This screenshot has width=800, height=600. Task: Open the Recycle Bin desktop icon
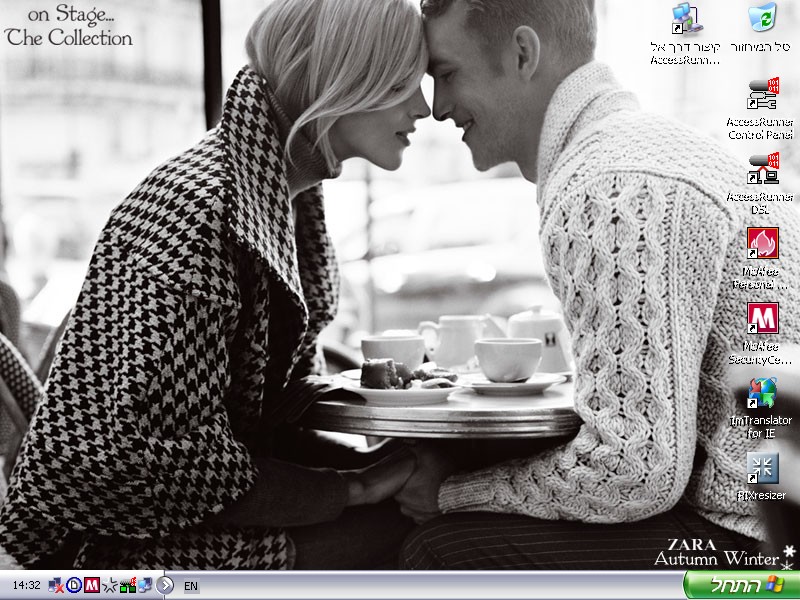(x=762, y=20)
